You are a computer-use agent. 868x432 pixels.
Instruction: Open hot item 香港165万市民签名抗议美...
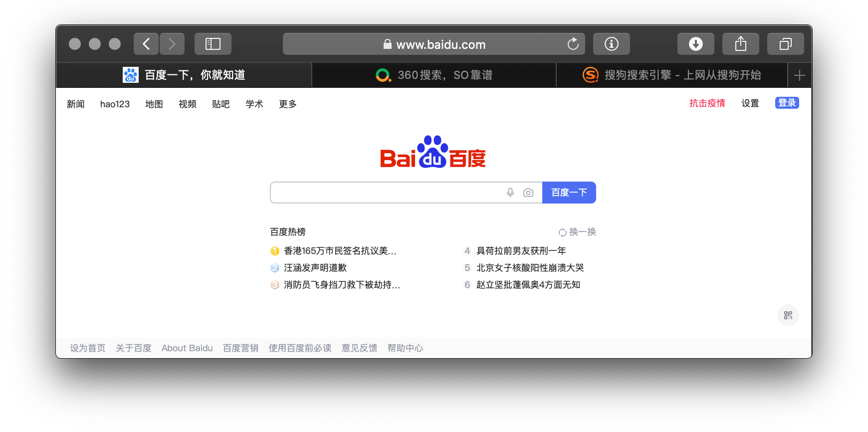[340, 251]
